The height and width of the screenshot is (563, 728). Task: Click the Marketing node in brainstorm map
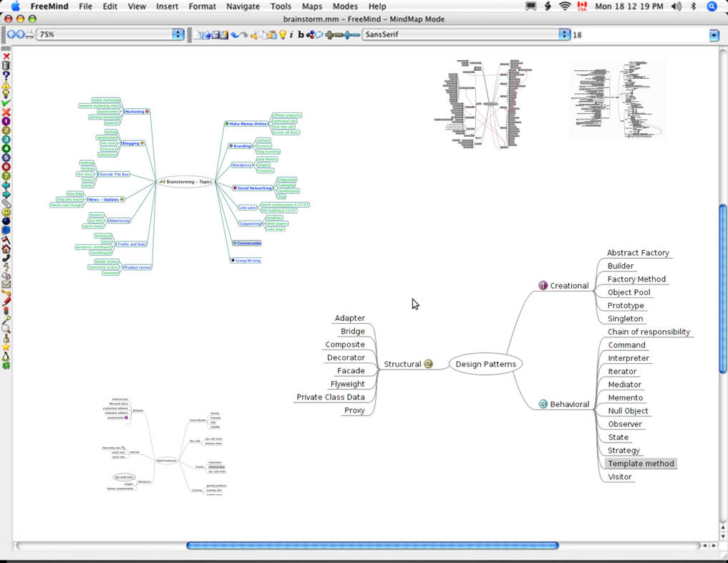coord(137,112)
